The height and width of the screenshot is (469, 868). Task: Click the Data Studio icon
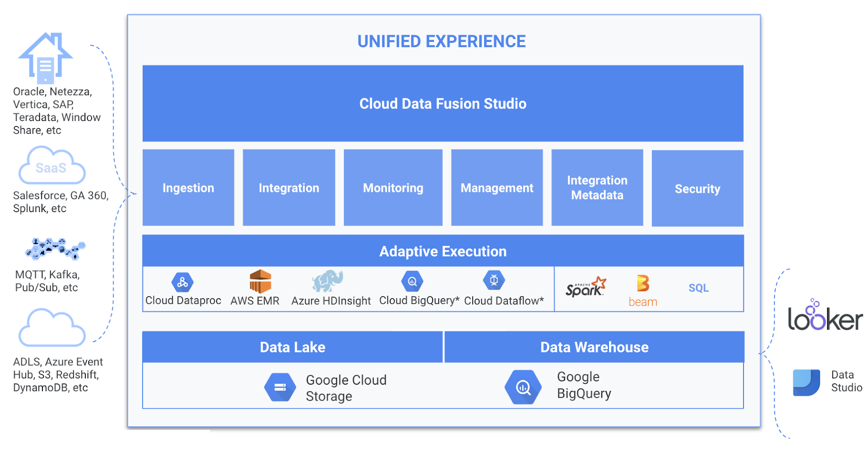(x=807, y=381)
